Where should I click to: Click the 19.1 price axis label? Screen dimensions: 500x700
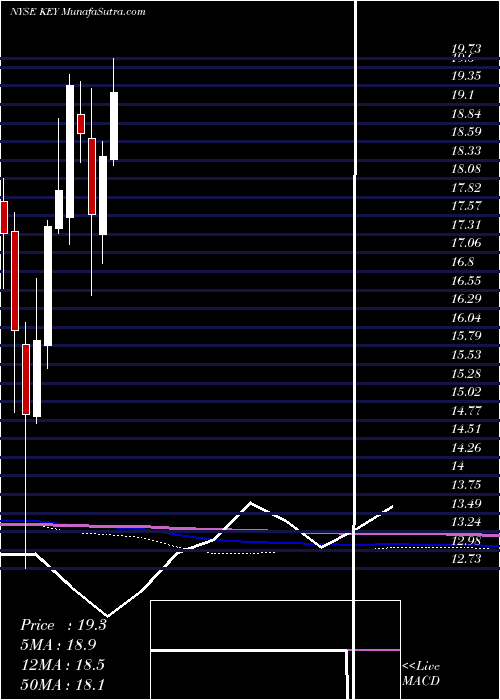463,95
